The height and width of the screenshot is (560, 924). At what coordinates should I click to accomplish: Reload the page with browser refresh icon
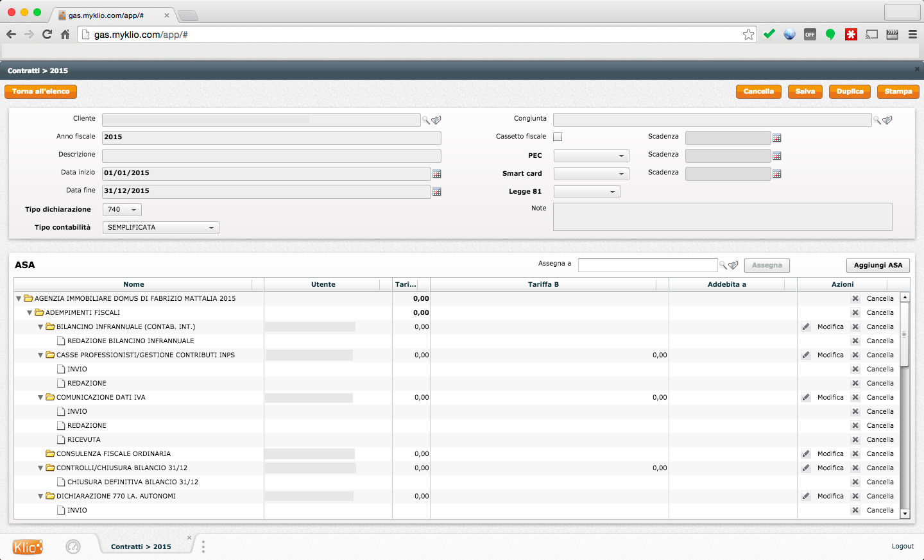pos(47,35)
